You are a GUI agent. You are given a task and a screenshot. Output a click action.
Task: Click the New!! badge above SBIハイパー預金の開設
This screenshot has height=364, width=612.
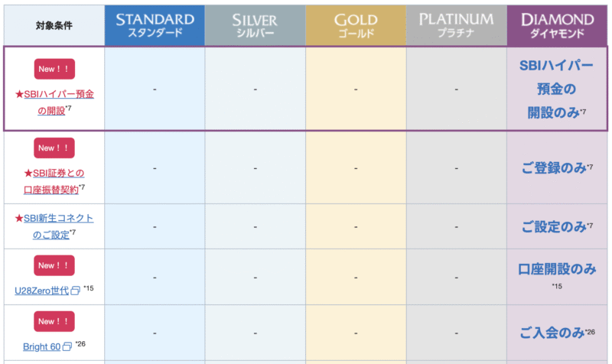[54, 69]
